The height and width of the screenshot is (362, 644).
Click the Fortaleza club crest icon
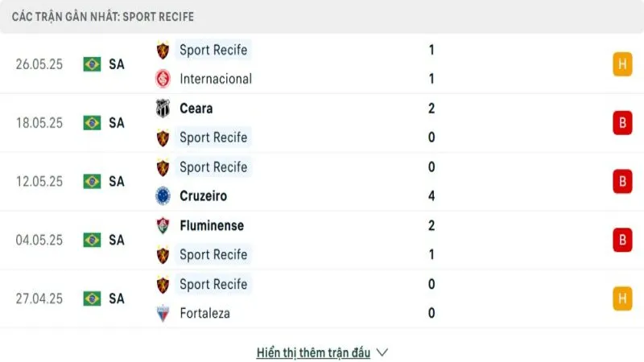coord(163,313)
